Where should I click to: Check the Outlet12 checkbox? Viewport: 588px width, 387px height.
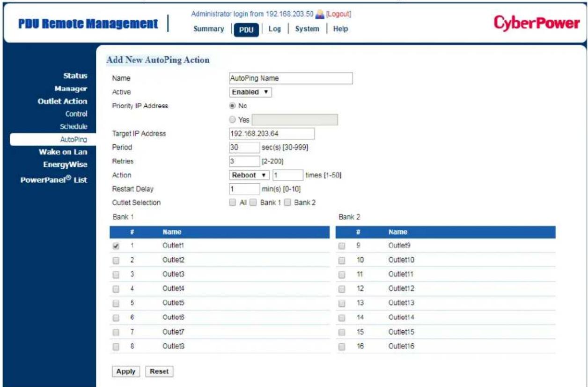pyautogui.click(x=342, y=289)
